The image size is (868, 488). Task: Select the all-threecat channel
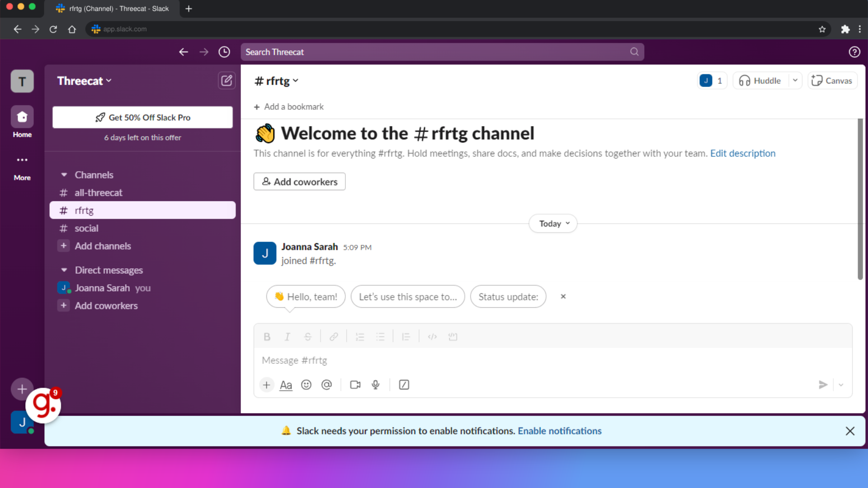point(99,192)
